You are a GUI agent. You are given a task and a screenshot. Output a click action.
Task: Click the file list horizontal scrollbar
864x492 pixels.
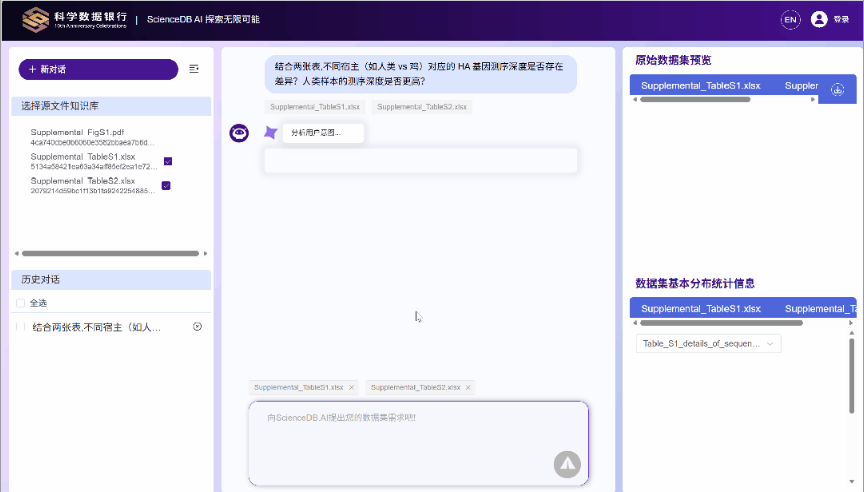(110, 254)
